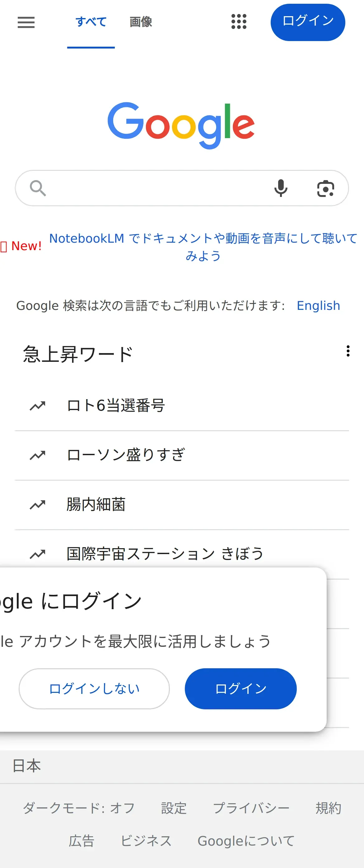
Task: Start voice search with microphone
Action: click(x=280, y=188)
